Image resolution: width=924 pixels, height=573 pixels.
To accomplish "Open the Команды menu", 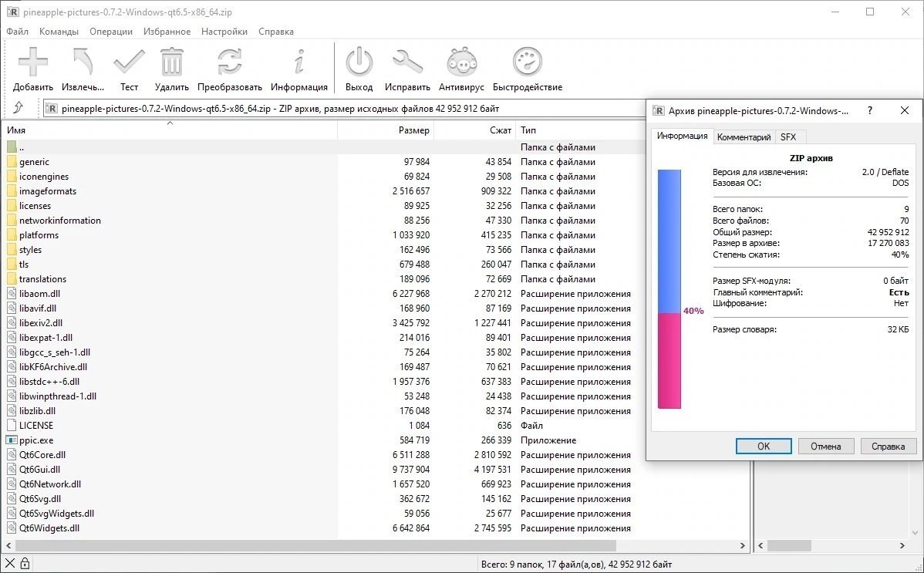I will 59,32.
